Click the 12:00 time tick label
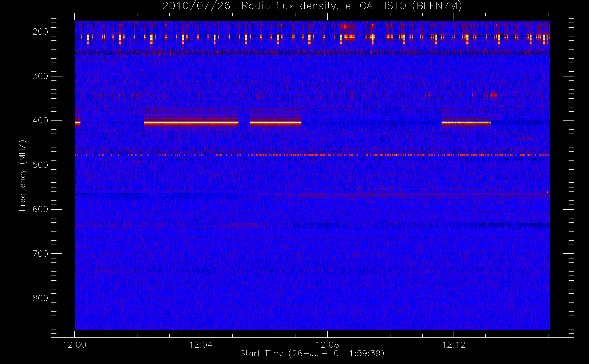Viewport: 589px width, 364px height. (x=75, y=345)
